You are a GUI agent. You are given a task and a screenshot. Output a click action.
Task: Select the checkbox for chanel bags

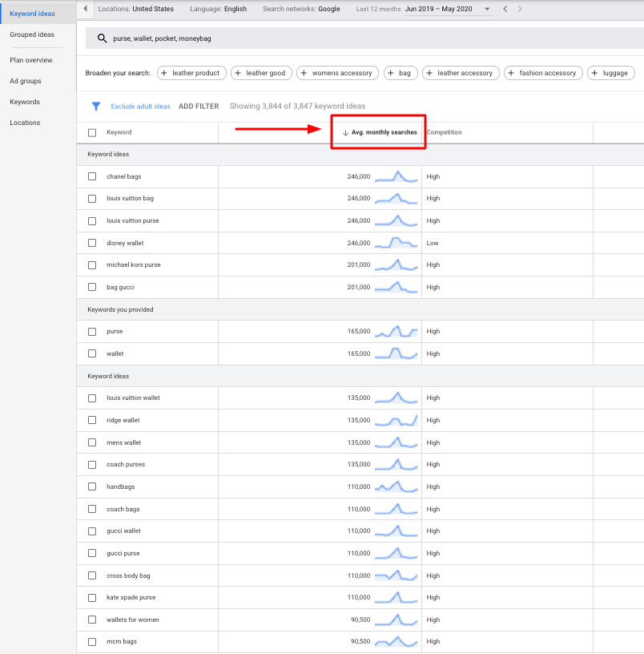(91, 176)
